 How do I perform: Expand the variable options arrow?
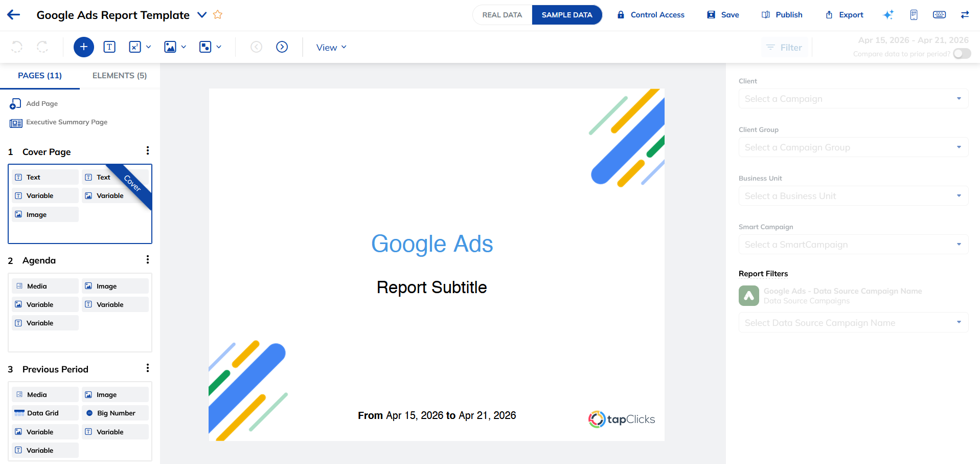click(149, 47)
